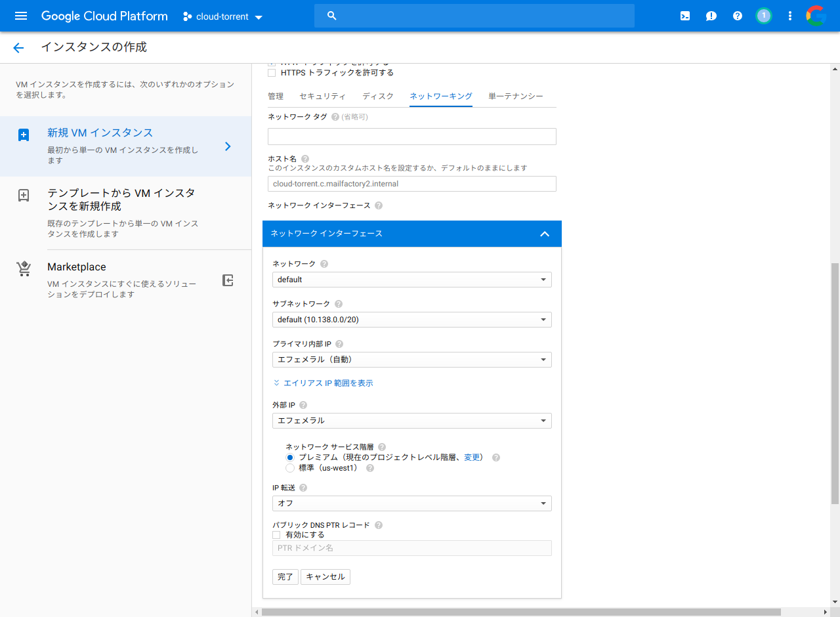Switch to the 管理 tab
This screenshot has width=840, height=617.
276,96
